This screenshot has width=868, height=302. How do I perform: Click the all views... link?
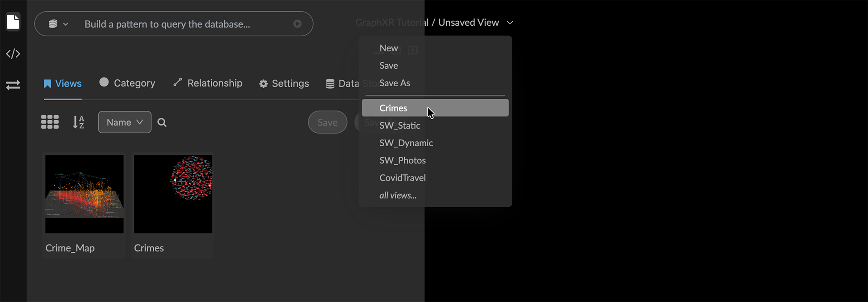tap(398, 195)
